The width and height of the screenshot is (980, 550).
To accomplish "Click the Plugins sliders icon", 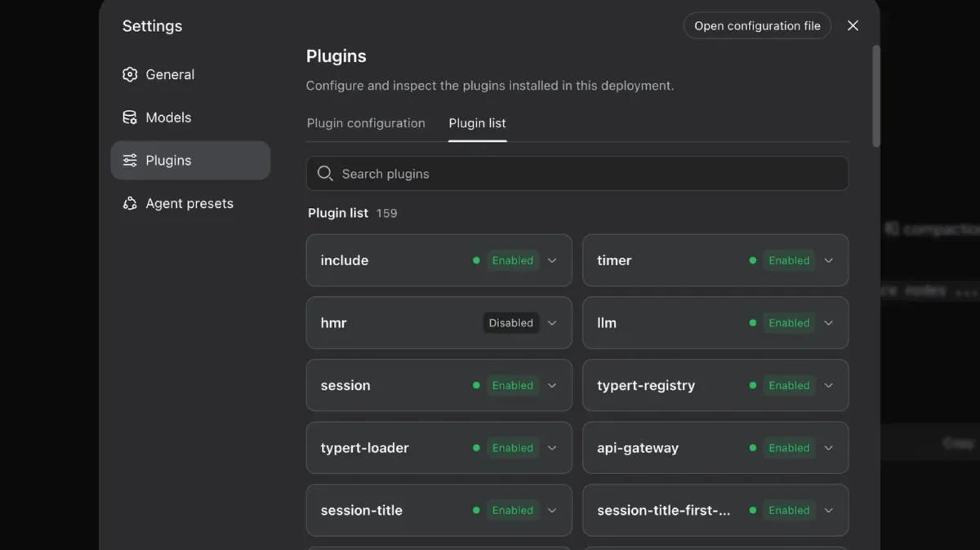I will point(130,161).
